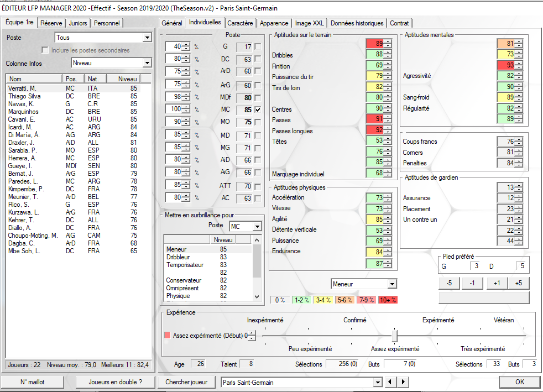Adjust the Passes value spinner
The image size is (543, 392).
pyautogui.click(x=389, y=119)
